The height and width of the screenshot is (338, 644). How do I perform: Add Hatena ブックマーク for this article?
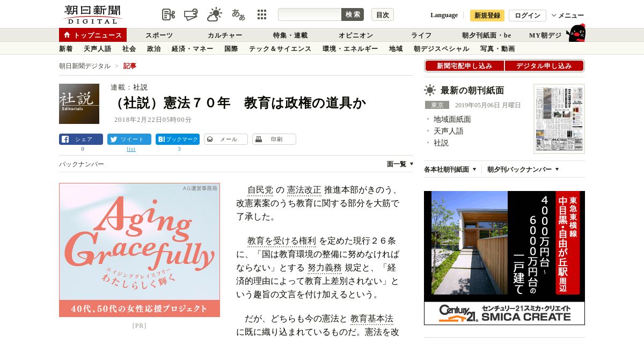pos(178,139)
